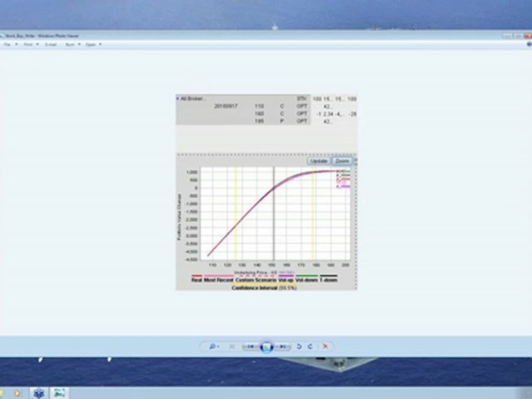Go to the previous picture
532x399 pixels.
tap(250, 346)
